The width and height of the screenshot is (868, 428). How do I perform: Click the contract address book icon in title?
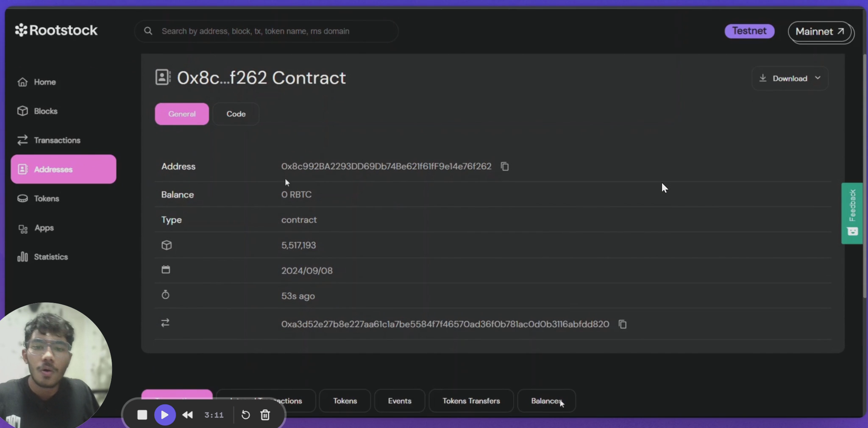pos(163,77)
